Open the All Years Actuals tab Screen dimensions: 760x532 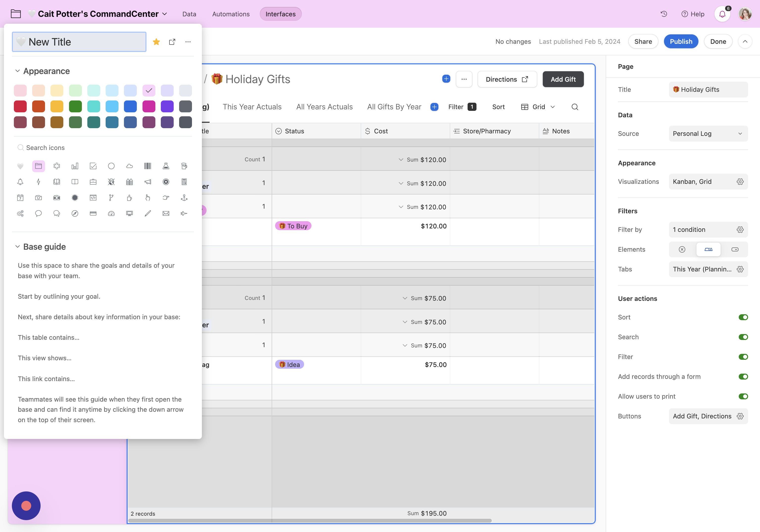pos(324,107)
